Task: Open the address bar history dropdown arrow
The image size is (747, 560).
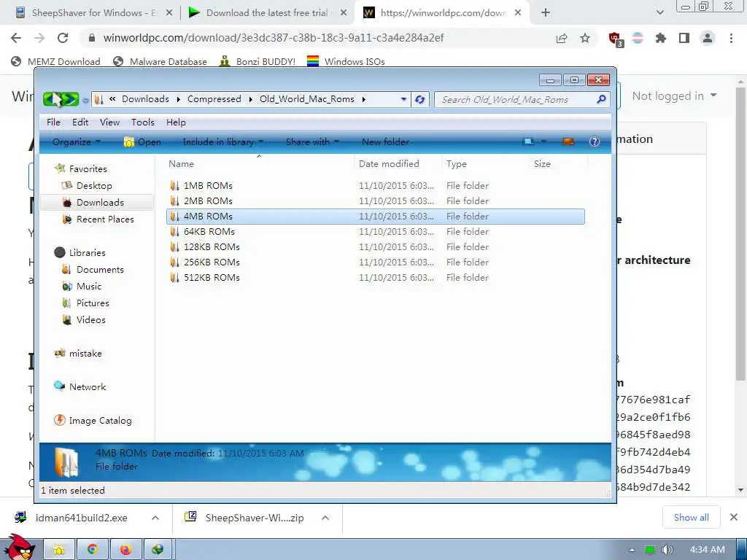Action: pyautogui.click(x=403, y=99)
